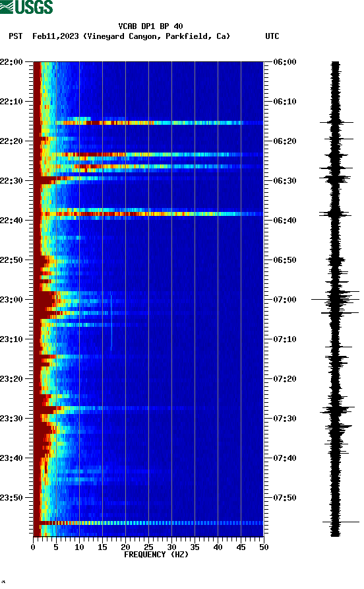Click the 30 Hz frequency axis label

click(171, 547)
